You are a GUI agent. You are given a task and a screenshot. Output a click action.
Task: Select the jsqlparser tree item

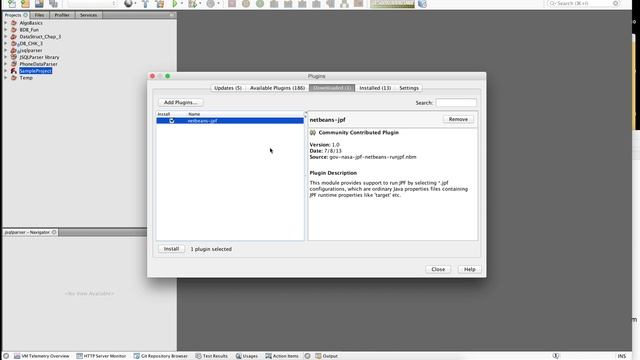tap(31, 51)
